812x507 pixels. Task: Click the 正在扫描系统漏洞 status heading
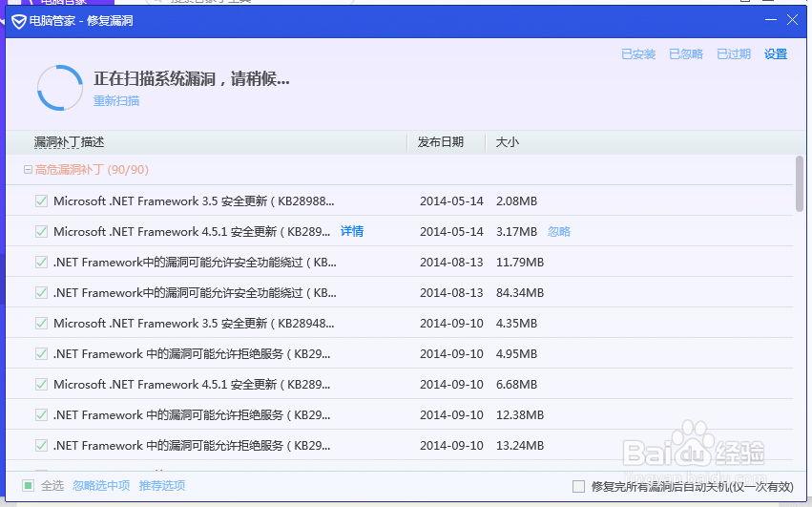pyautogui.click(x=191, y=79)
